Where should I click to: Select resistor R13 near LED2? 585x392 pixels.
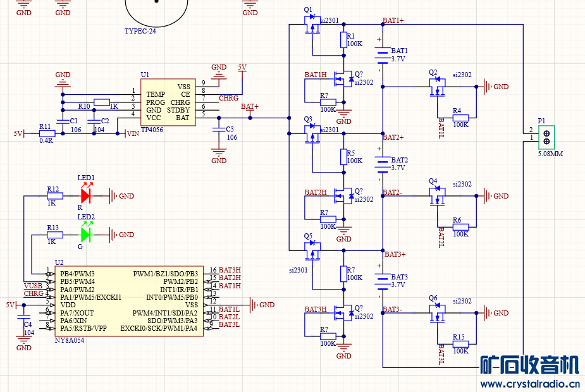click(55, 235)
